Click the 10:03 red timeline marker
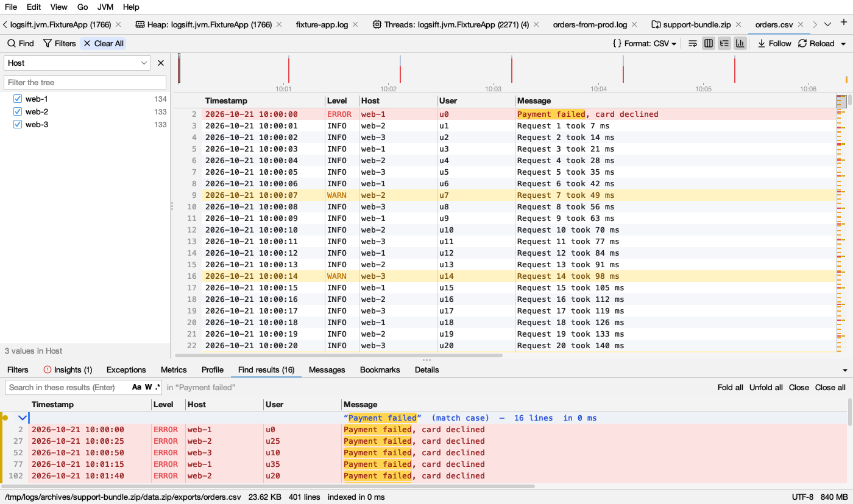853x504 pixels. point(512,69)
